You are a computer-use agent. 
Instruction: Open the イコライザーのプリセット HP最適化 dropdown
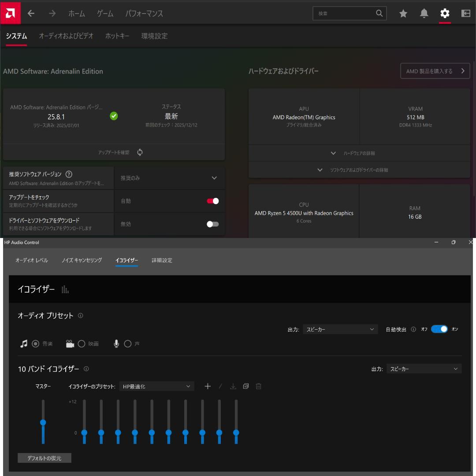pyautogui.click(x=156, y=387)
